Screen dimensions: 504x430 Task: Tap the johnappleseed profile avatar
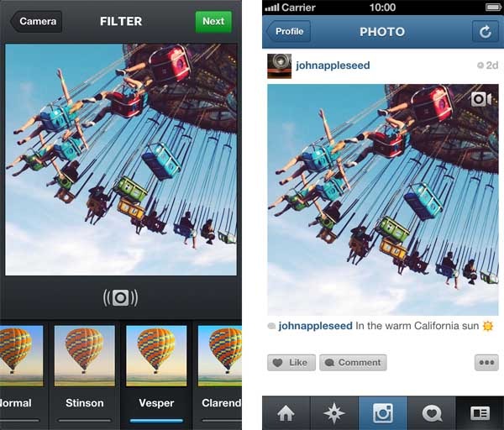click(280, 66)
